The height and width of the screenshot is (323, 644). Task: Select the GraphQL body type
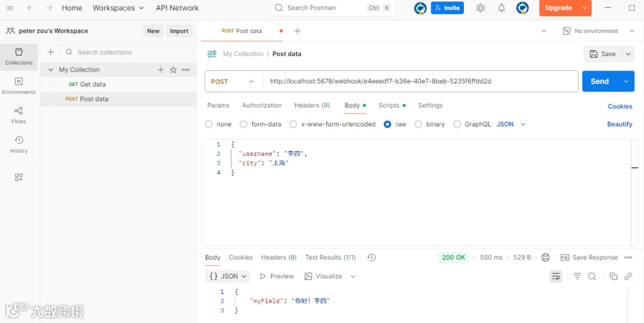coord(457,124)
